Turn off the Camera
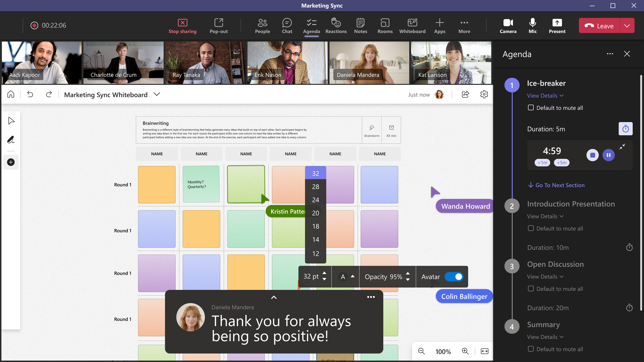The image size is (644, 362). point(508,25)
